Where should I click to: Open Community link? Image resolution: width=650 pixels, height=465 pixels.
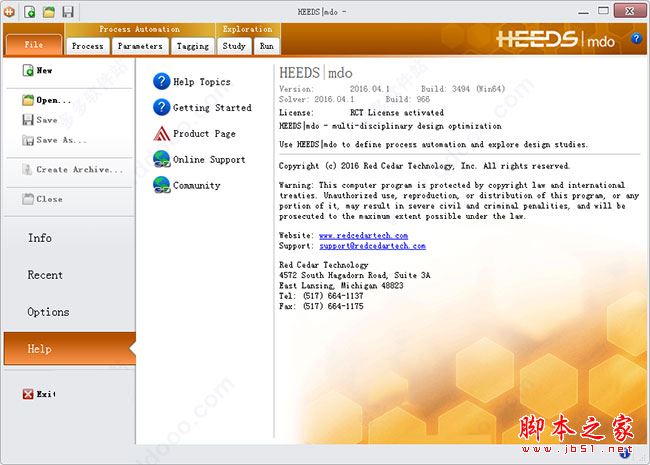[196, 185]
